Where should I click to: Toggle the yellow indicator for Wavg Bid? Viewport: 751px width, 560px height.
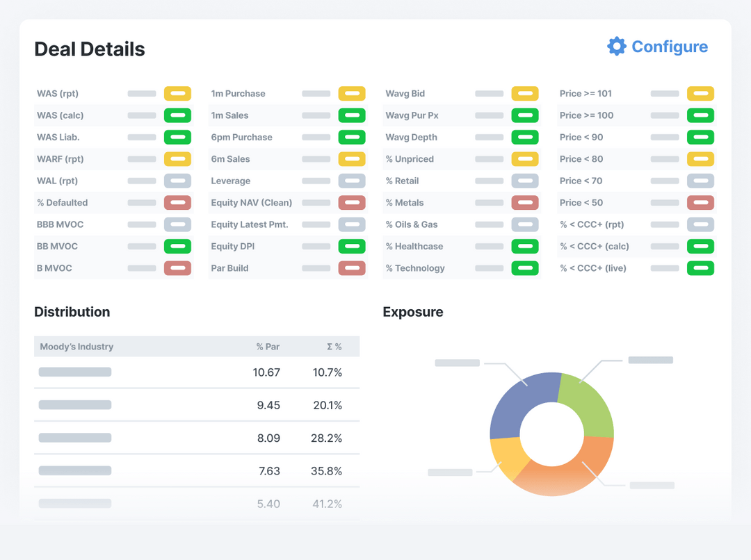pos(526,93)
